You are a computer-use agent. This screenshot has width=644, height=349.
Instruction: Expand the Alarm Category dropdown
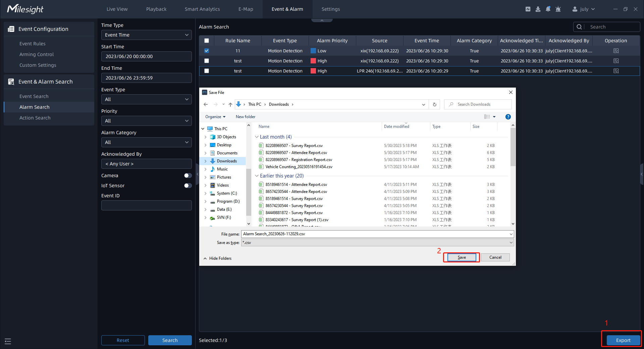click(x=146, y=142)
